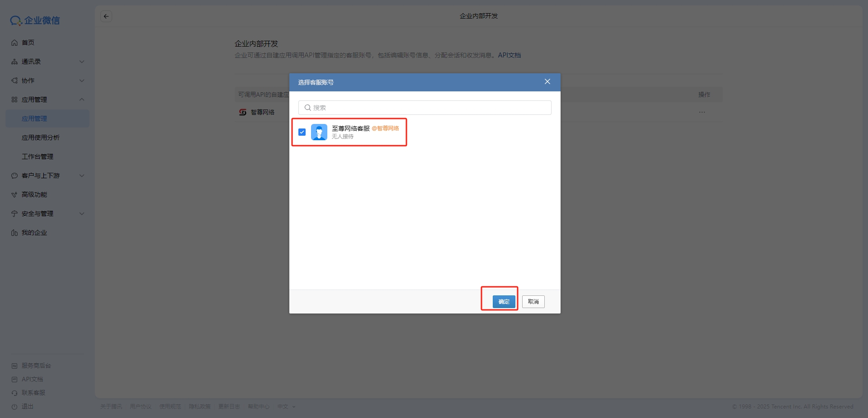Open the API文档 link in description
This screenshot has width=868, height=418.
(x=509, y=55)
